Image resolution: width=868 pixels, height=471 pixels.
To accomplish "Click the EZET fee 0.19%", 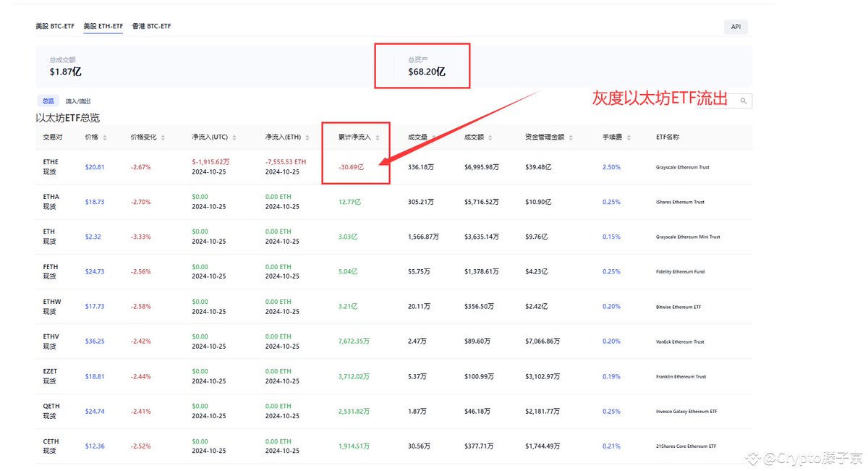I will tap(611, 376).
